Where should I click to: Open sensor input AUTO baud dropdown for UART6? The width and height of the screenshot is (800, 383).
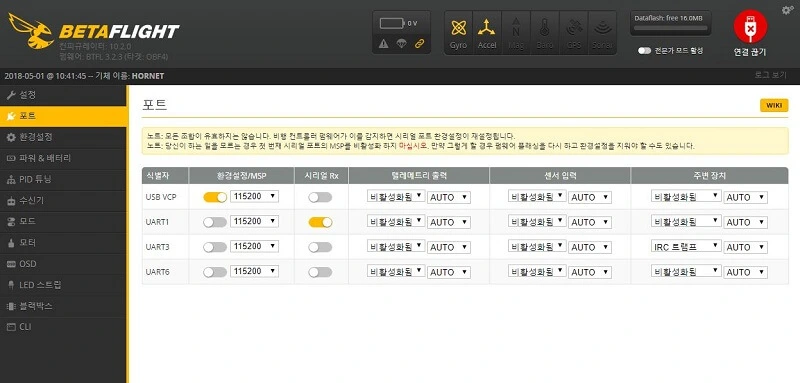pyautogui.click(x=590, y=272)
